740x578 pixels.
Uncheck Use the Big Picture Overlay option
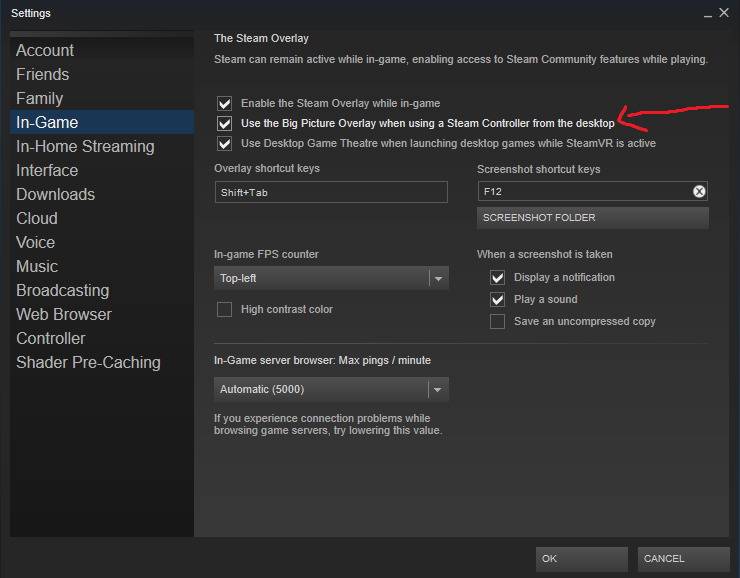click(225, 124)
